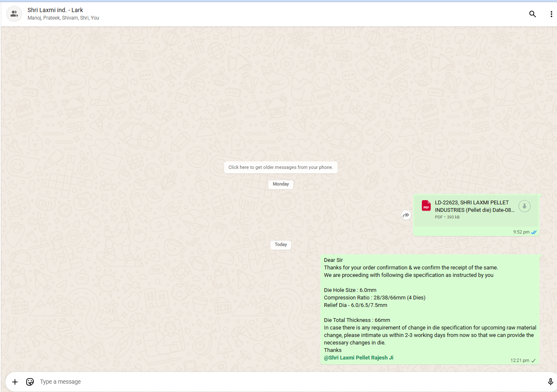Open the three-dot chat menu
Viewport: 557px width, 392px height.
coord(551,14)
